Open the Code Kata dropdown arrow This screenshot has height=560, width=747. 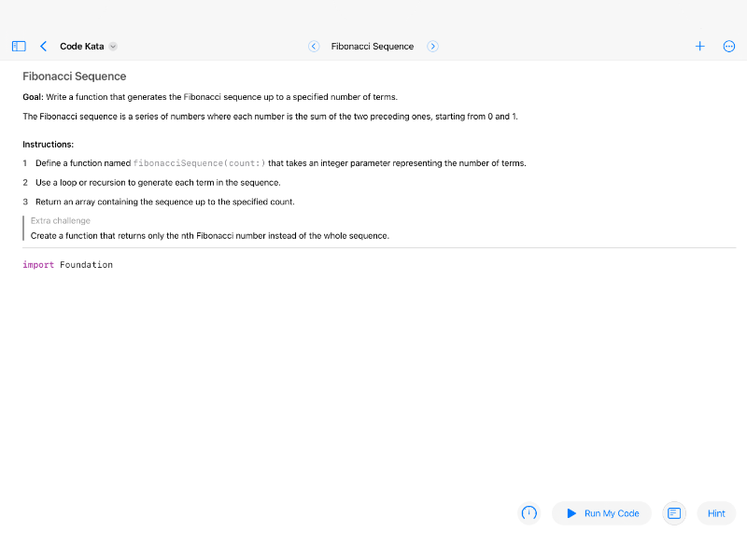(113, 46)
